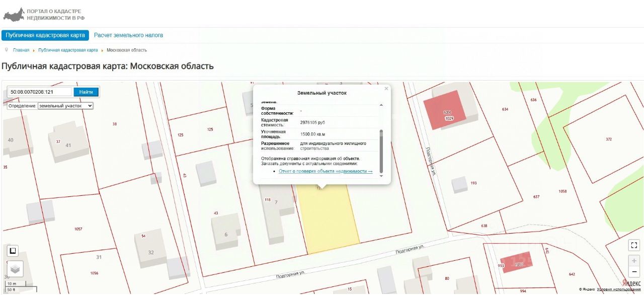Viewport: 644px width, 295px height.
Task: Click the Московская область breadcrumb text
Action: (127, 50)
